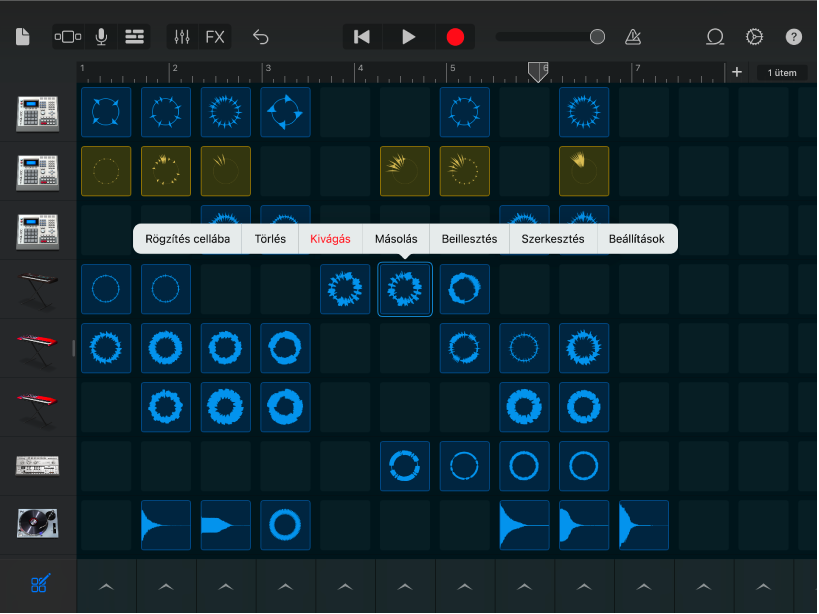
Task: Toggle the metronome
Action: [x=632, y=36]
